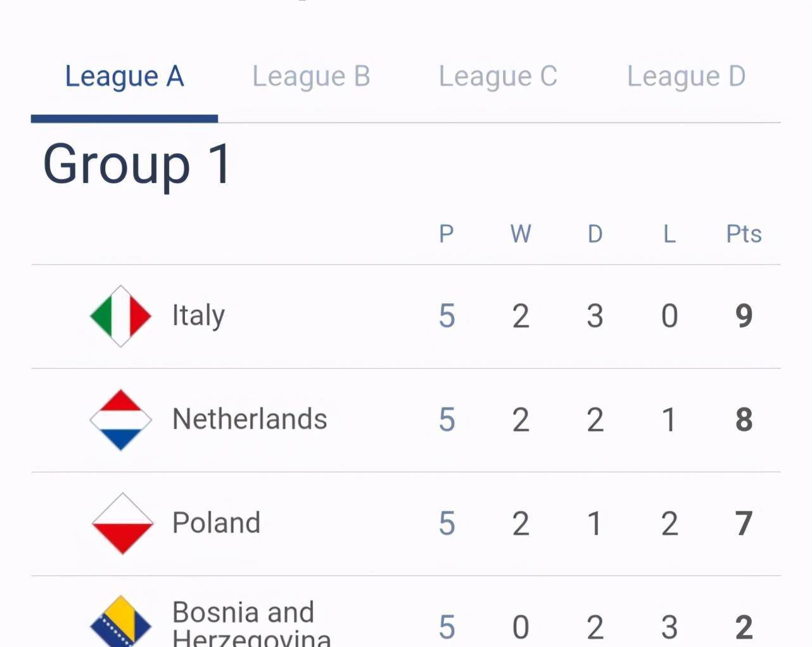Switch to the League A tab
Image resolution: width=812 pixels, height=647 pixels.
click(124, 77)
